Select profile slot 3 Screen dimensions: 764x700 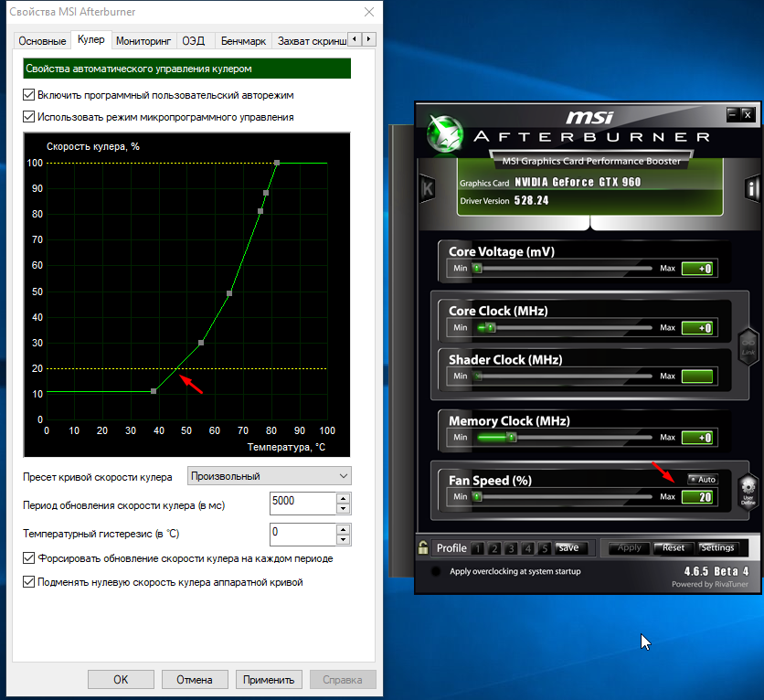(x=511, y=548)
